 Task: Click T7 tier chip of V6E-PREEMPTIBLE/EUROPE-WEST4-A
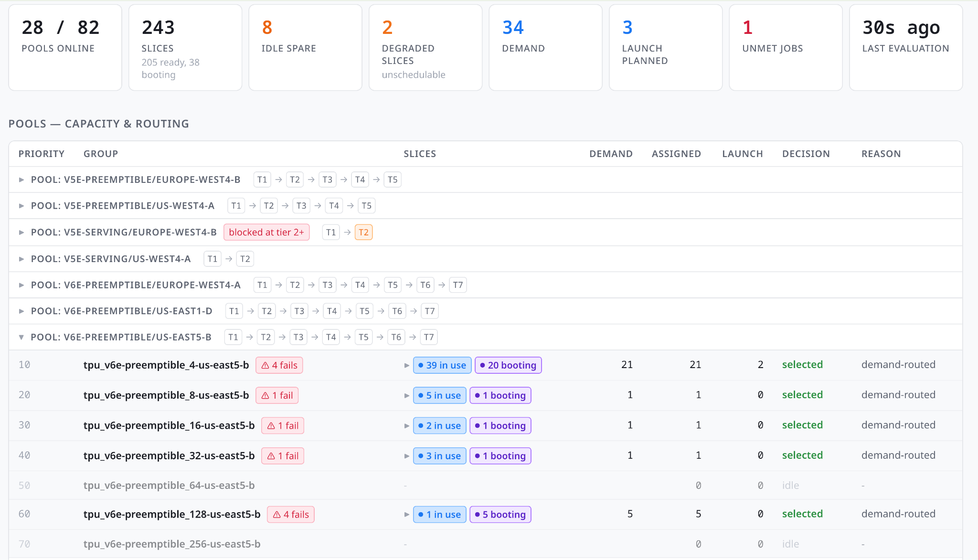(458, 285)
